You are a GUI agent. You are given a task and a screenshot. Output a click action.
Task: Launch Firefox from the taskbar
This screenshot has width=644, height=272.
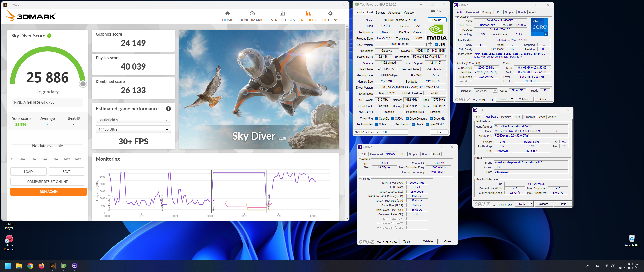pos(42,266)
